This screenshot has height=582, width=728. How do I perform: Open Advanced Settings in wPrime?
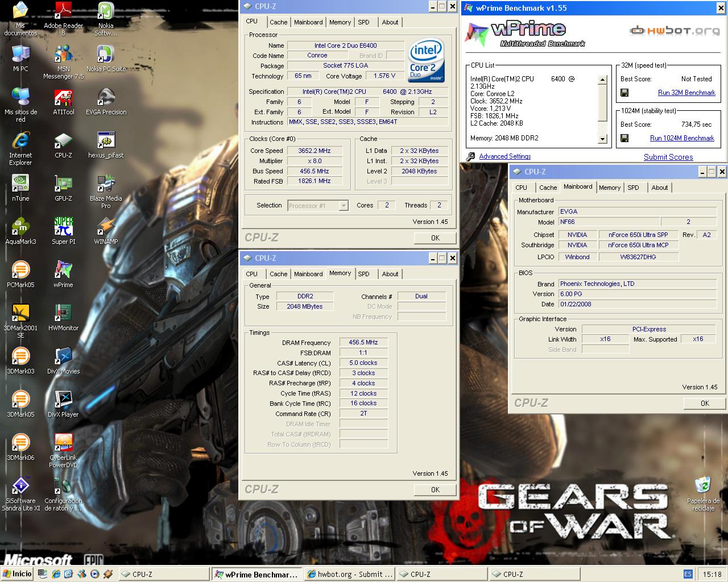[x=504, y=156]
